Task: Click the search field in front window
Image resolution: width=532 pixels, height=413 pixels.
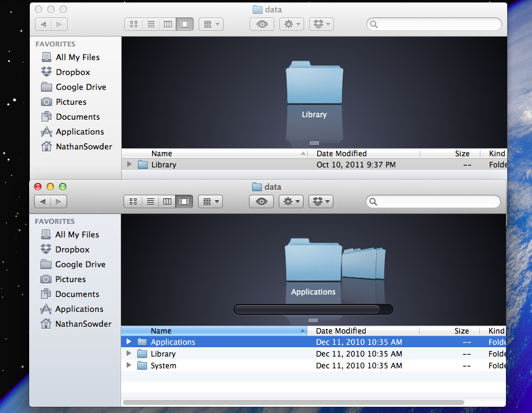Action: 433,202
